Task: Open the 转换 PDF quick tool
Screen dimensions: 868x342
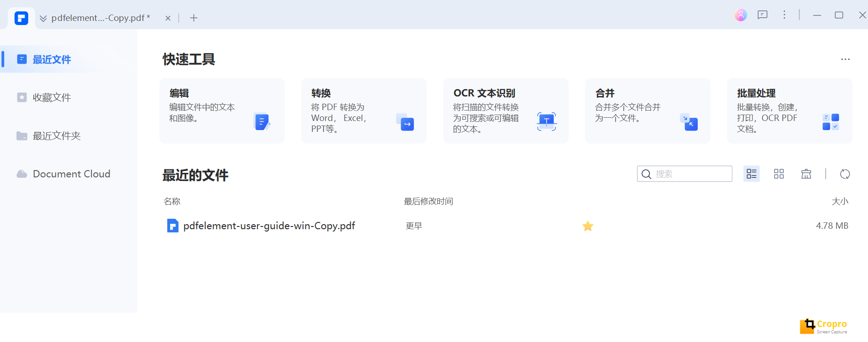Action: pos(364,111)
